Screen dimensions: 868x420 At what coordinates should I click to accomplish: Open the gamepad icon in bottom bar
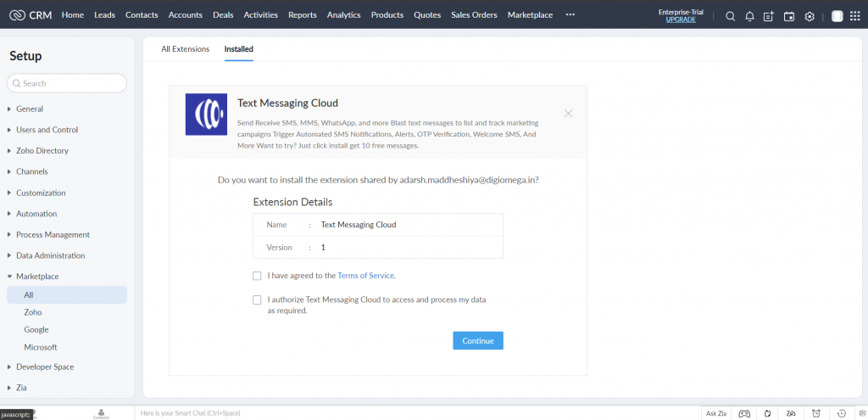745,413
